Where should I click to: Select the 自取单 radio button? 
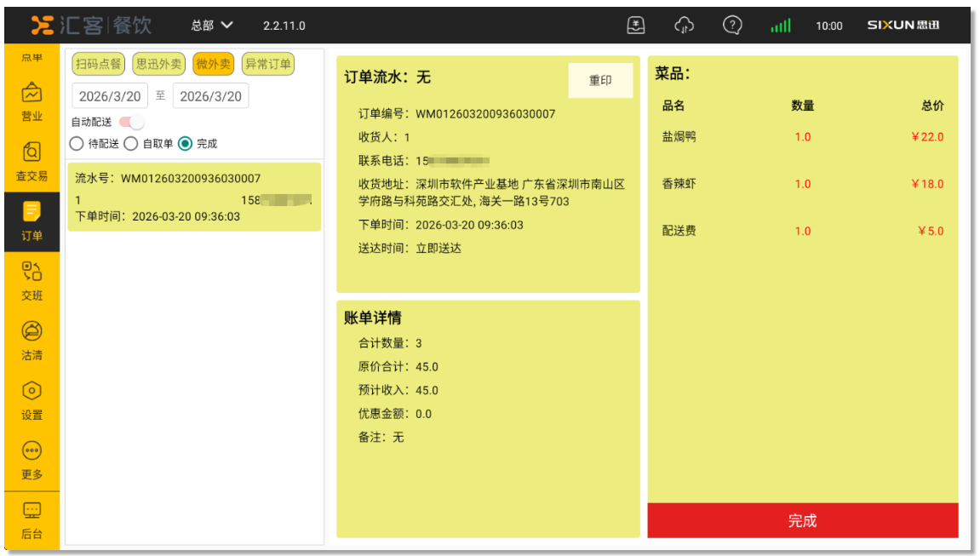point(131,144)
